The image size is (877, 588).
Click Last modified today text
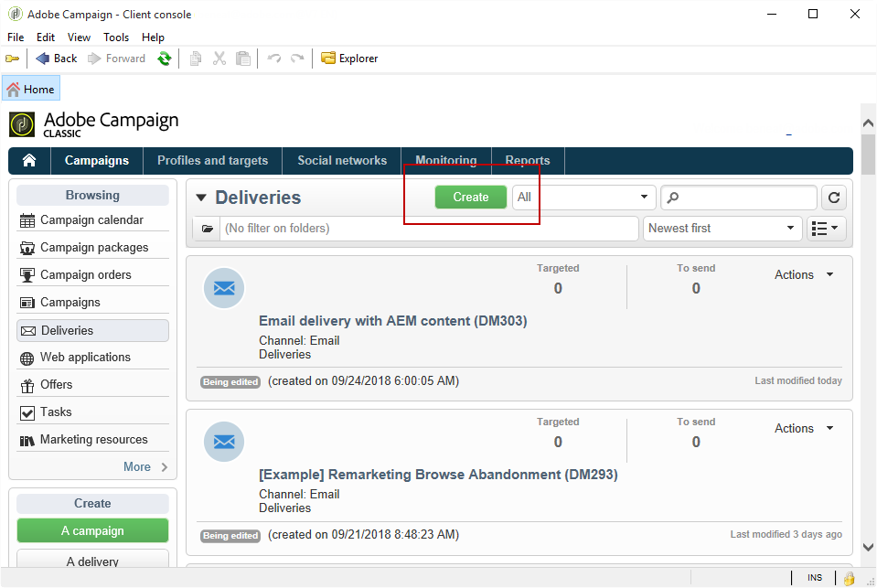[798, 380]
